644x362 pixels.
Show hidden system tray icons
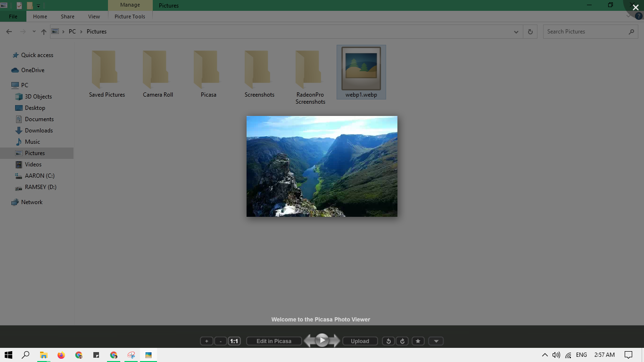tap(545, 355)
